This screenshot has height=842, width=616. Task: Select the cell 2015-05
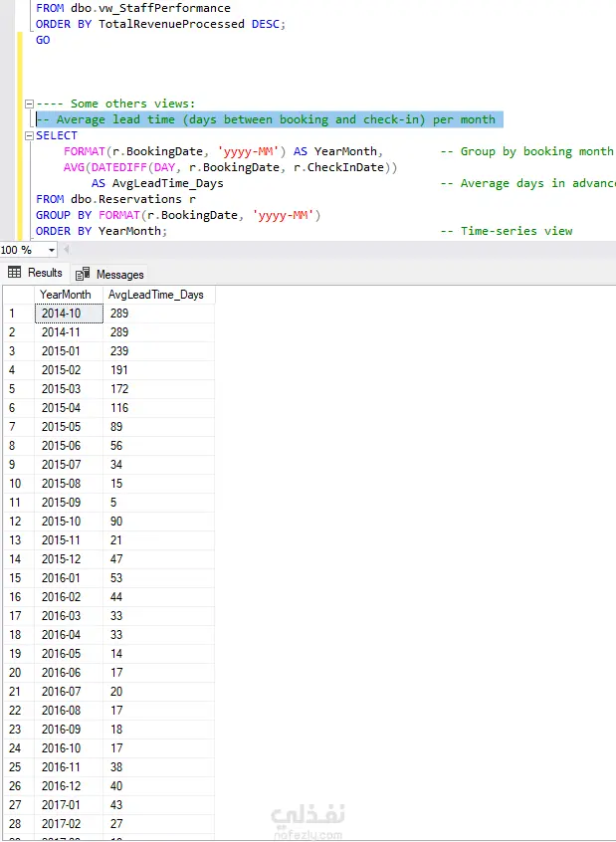pyautogui.click(x=69, y=427)
